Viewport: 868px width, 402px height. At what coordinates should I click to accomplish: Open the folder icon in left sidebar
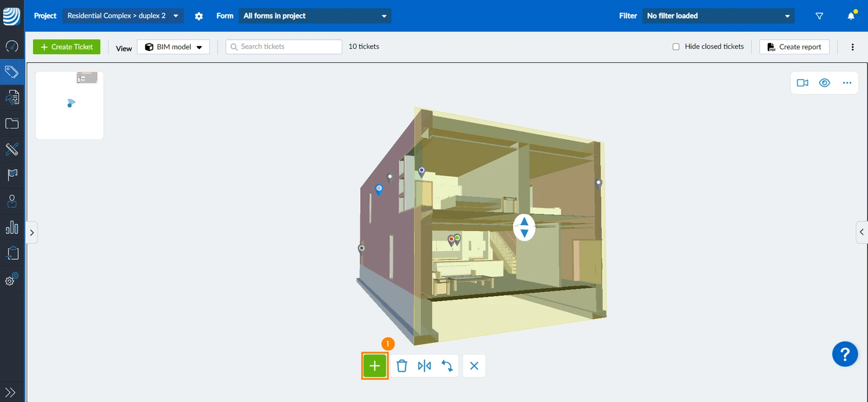[12, 124]
